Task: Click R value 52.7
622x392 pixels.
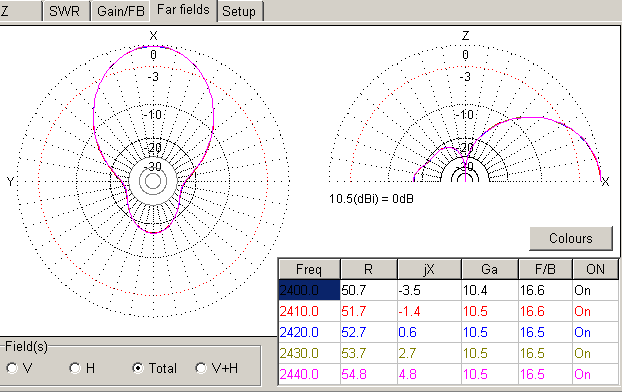Action: (369, 332)
